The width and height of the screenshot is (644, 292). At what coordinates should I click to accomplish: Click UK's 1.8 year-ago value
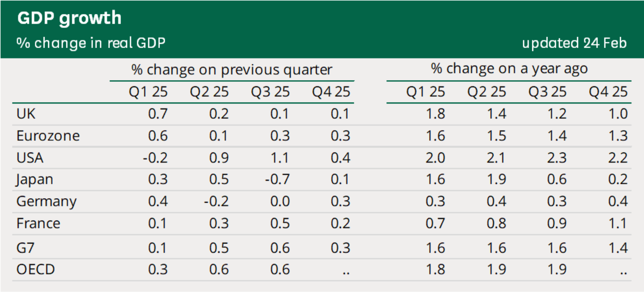[435, 114]
